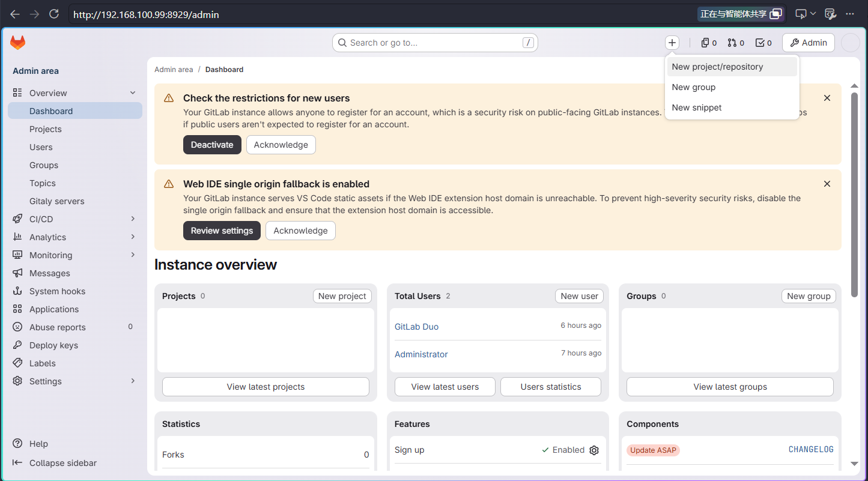Choose New group from the dropdown menu
Viewport: 868px width, 481px height.
pyautogui.click(x=732, y=87)
